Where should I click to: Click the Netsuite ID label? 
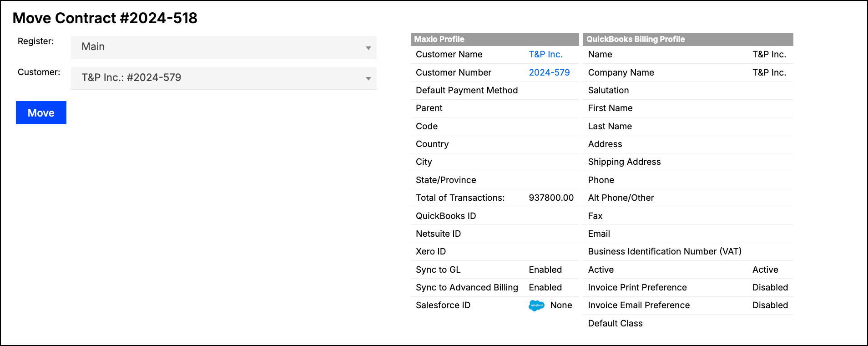tap(438, 234)
